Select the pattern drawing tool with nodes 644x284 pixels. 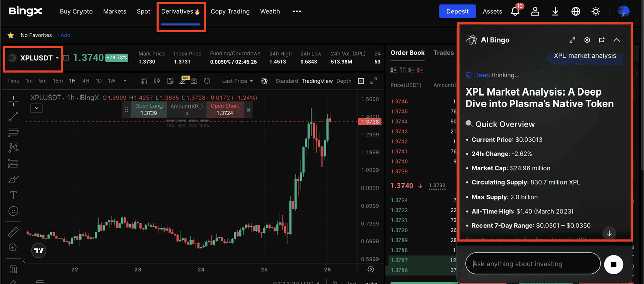click(x=13, y=148)
